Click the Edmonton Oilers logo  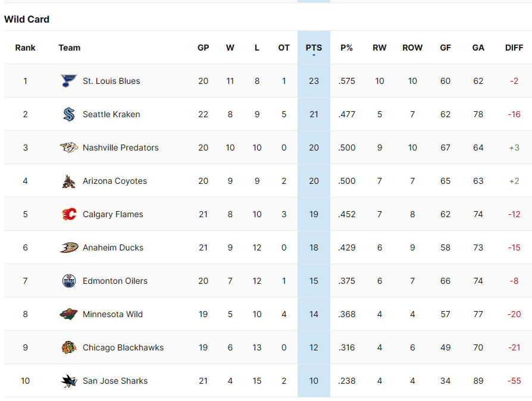(69, 281)
